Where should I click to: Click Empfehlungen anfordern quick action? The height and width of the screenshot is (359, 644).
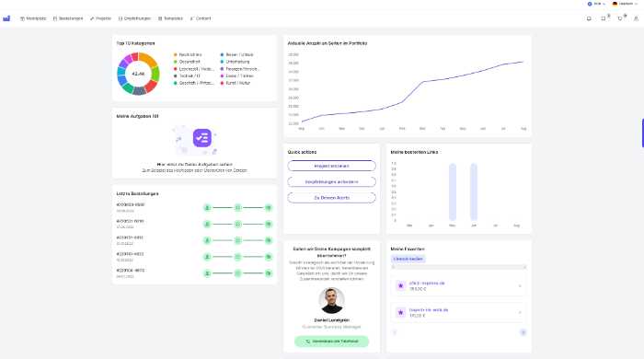[x=331, y=181]
